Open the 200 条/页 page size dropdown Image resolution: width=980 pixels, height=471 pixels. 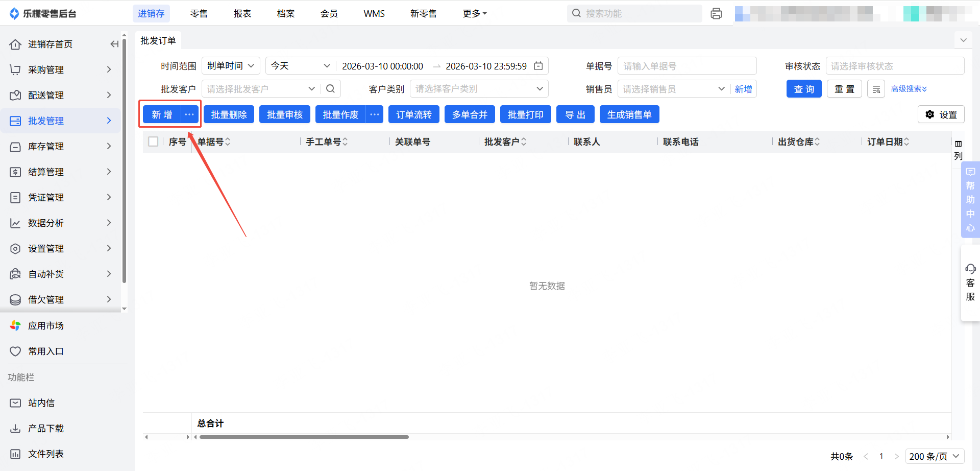[935, 456]
